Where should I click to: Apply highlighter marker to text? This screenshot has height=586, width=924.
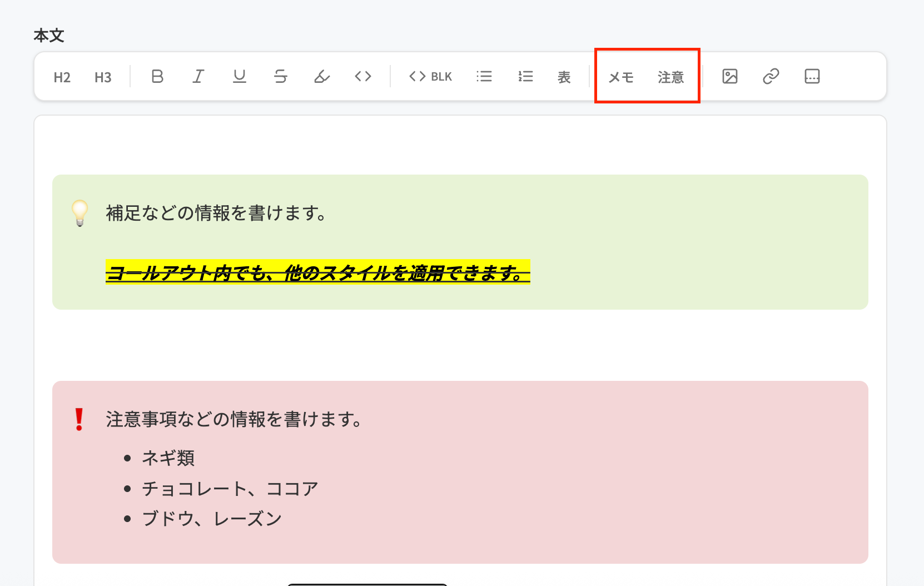322,76
